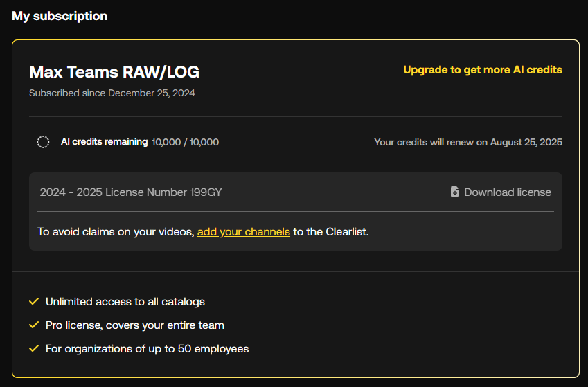The height and width of the screenshot is (387, 588).
Task: Open the Upgrade to get more AI credits link
Action: pyautogui.click(x=483, y=70)
